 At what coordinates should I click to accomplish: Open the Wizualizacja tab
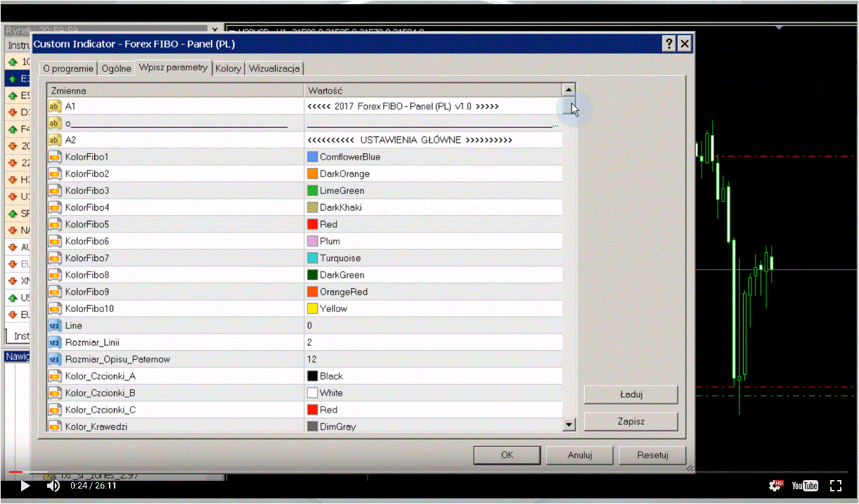275,68
